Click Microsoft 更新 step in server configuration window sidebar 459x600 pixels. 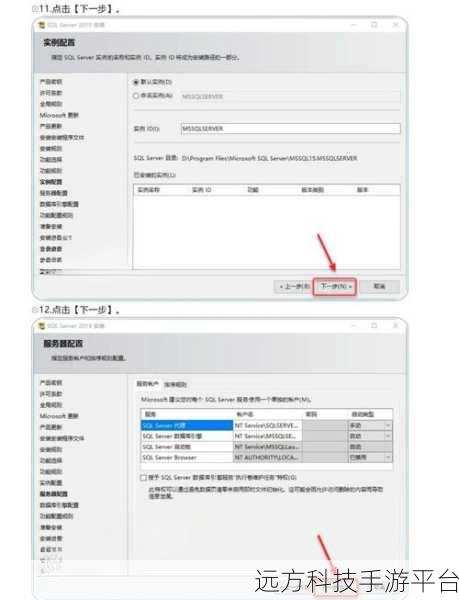59,416
